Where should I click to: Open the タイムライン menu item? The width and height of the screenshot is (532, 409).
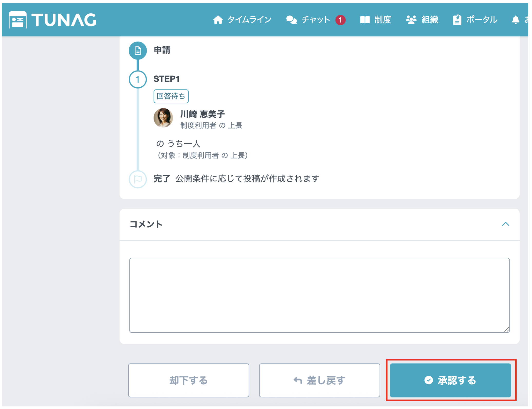[249, 20]
